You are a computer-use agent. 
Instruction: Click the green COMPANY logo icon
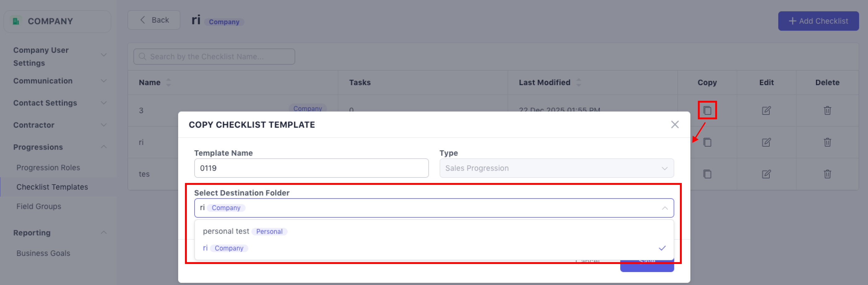(16, 21)
